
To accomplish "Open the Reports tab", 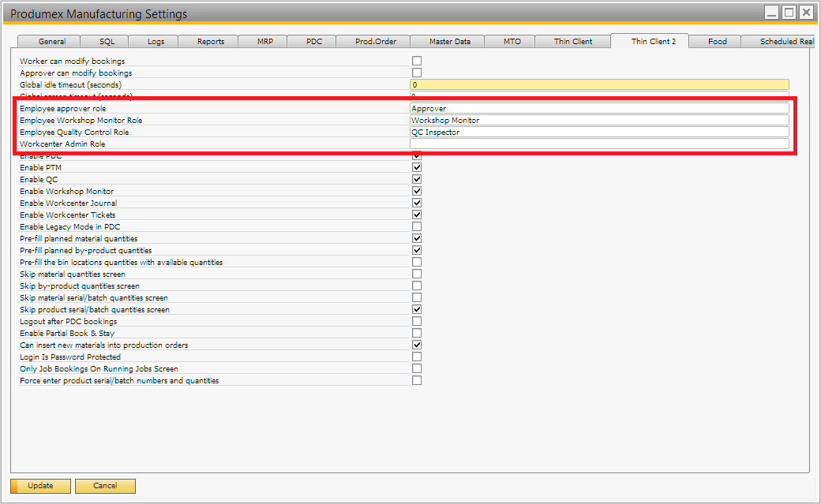I will (210, 41).
